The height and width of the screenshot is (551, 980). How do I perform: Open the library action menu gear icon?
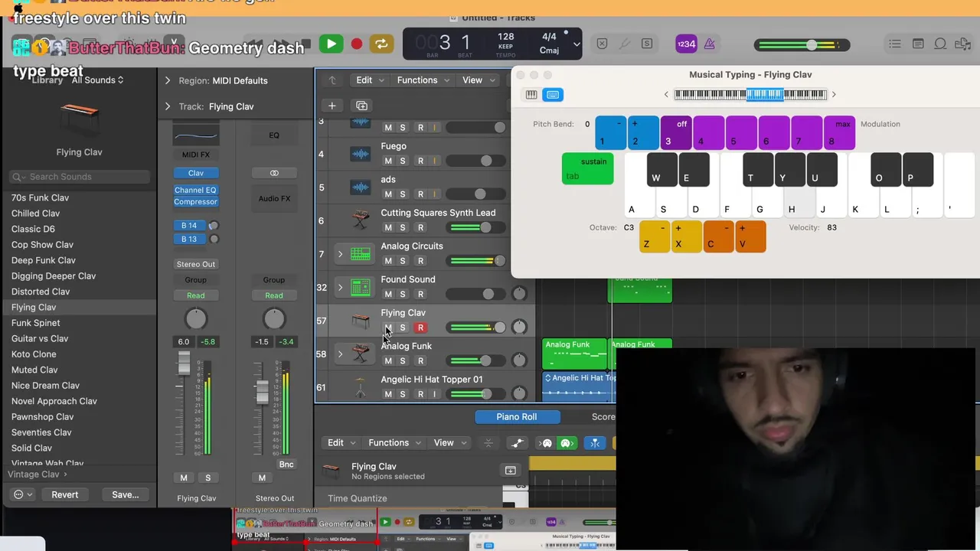[23, 494]
